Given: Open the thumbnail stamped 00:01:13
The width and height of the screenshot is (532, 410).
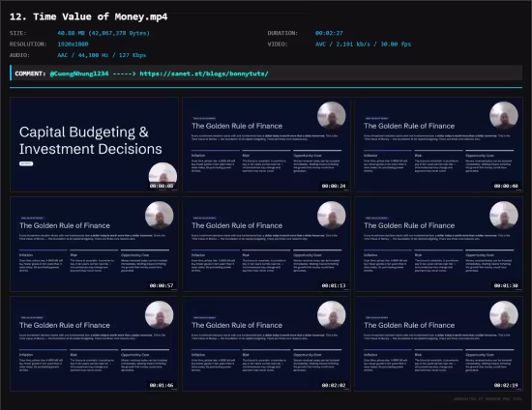Looking at the screenshot, I should [x=266, y=245].
